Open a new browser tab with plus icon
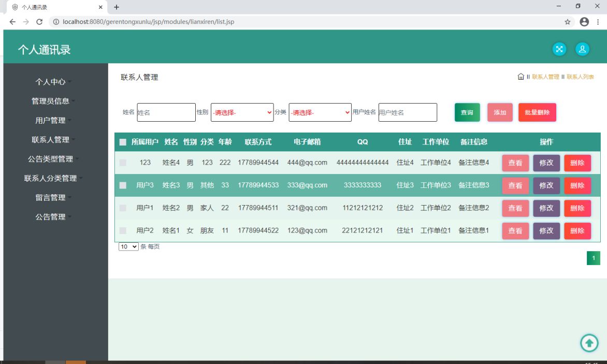The width and height of the screenshot is (607, 364). pyautogui.click(x=117, y=7)
